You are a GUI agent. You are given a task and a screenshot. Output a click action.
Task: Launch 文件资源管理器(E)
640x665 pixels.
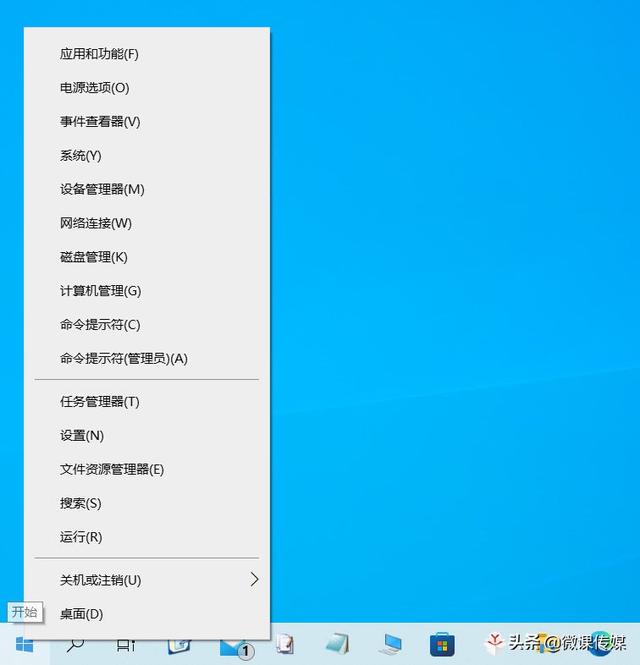147,469
